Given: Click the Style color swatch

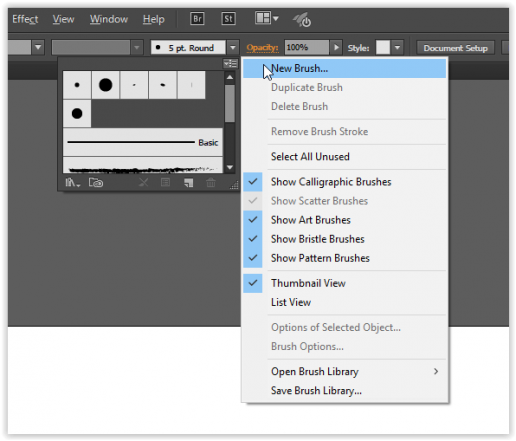Looking at the screenshot, I should click(x=383, y=47).
